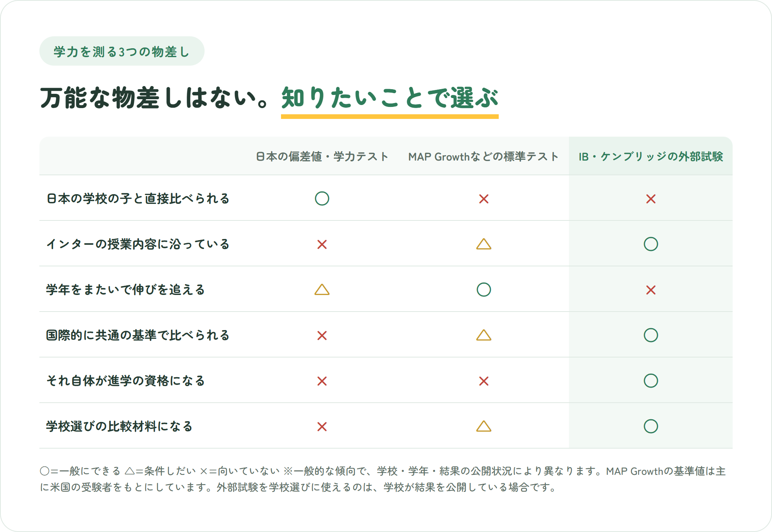Click the circle in 学年をまたいで伸びを追える row
Viewport: 772px width, 532px height.
tap(484, 290)
